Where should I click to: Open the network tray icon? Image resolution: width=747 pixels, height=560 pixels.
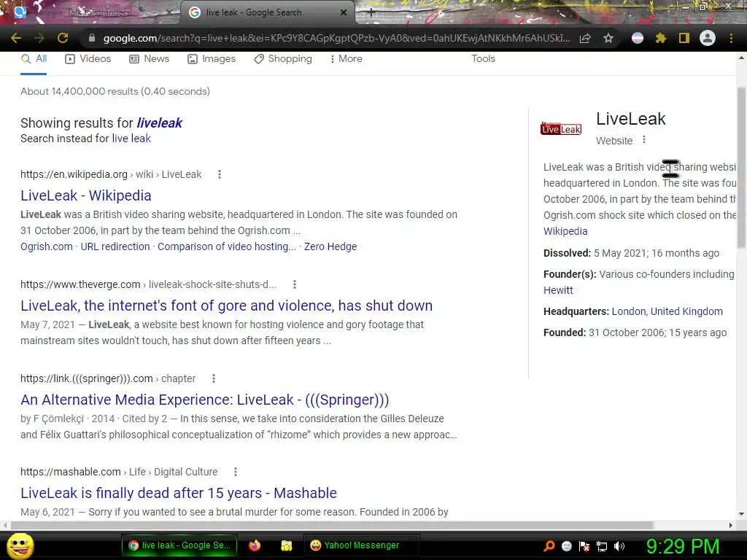click(x=602, y=546)
